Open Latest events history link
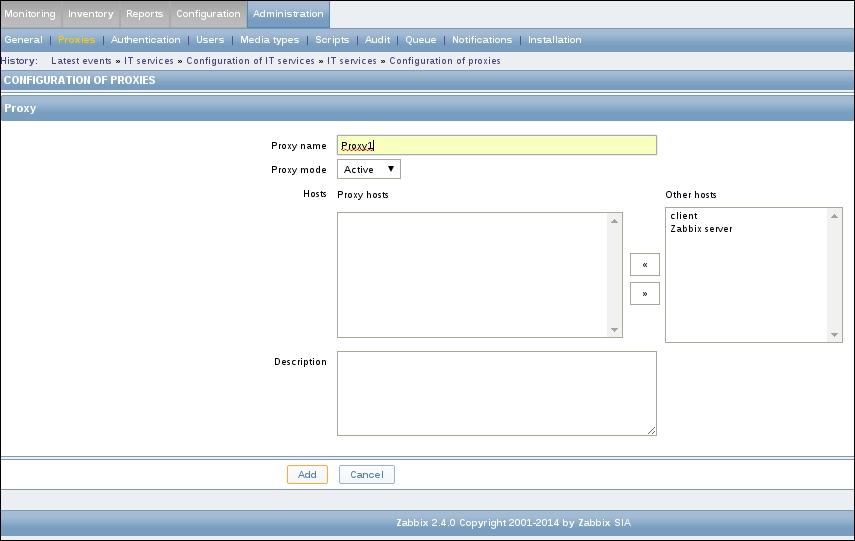 81,61
